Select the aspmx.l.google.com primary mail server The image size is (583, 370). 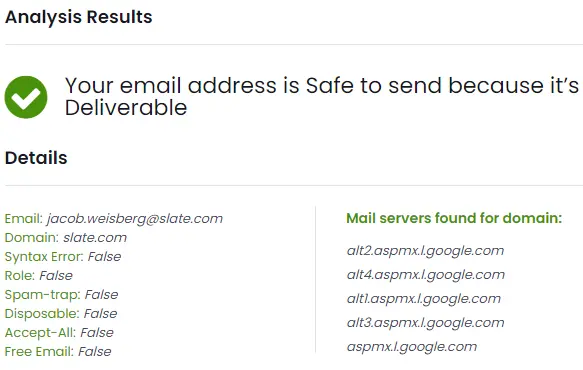click(x=412, y=347)
